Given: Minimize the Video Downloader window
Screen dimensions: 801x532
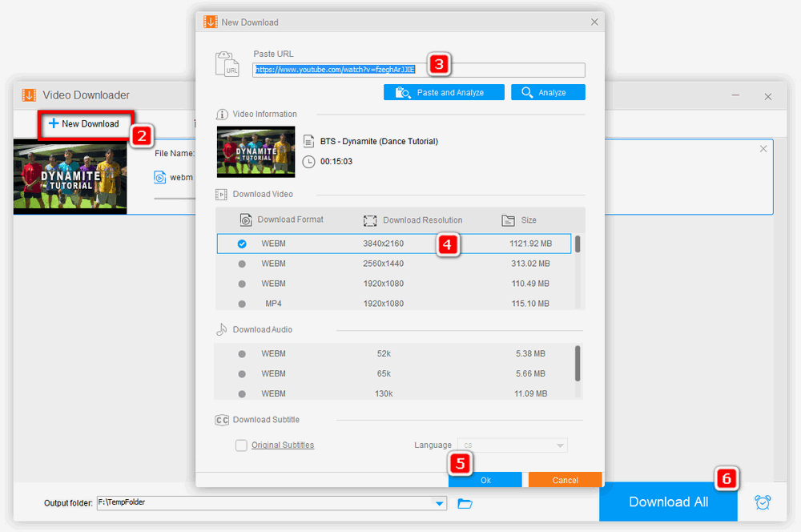Looking at the screenshot, I should pos(735,95).
